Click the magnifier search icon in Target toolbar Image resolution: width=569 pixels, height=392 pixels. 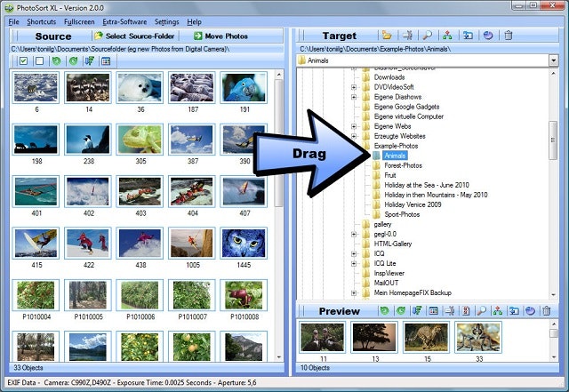point(428,36)
